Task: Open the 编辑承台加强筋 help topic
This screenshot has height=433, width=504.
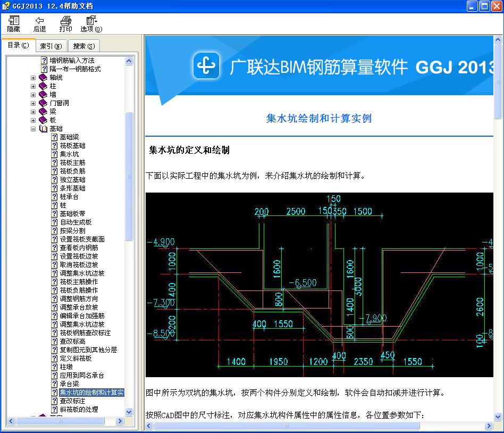Action: coord(82,316)
